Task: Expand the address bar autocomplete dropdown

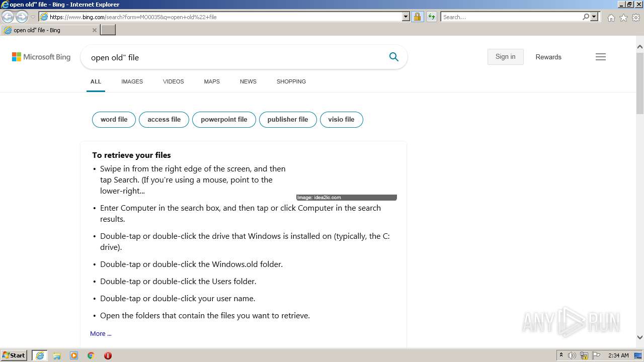Action: [x=406, y=17]
